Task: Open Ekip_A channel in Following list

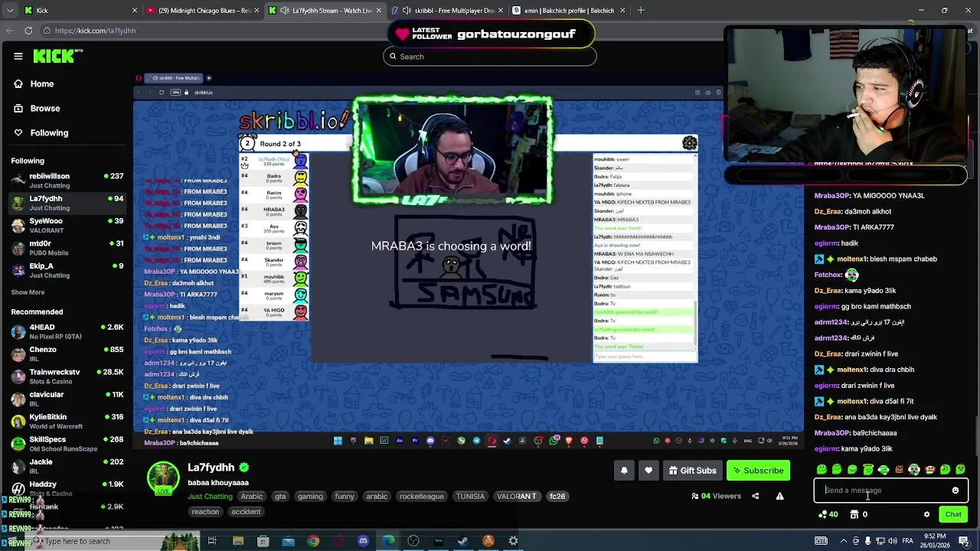Action: tap(67, 270)
